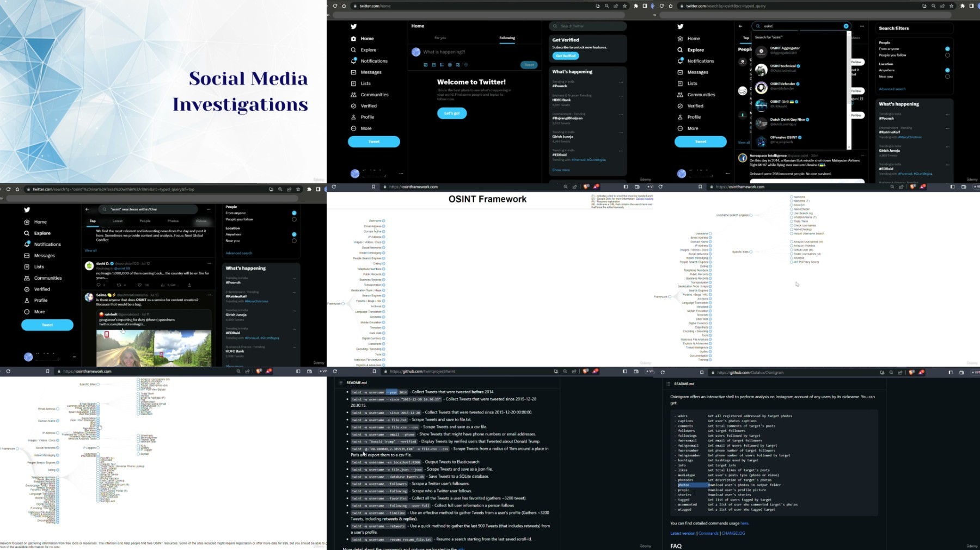Open Notifications in the twitter.com/home window sidebar
The height and width of the screenshot is (550, 980).
370,61
